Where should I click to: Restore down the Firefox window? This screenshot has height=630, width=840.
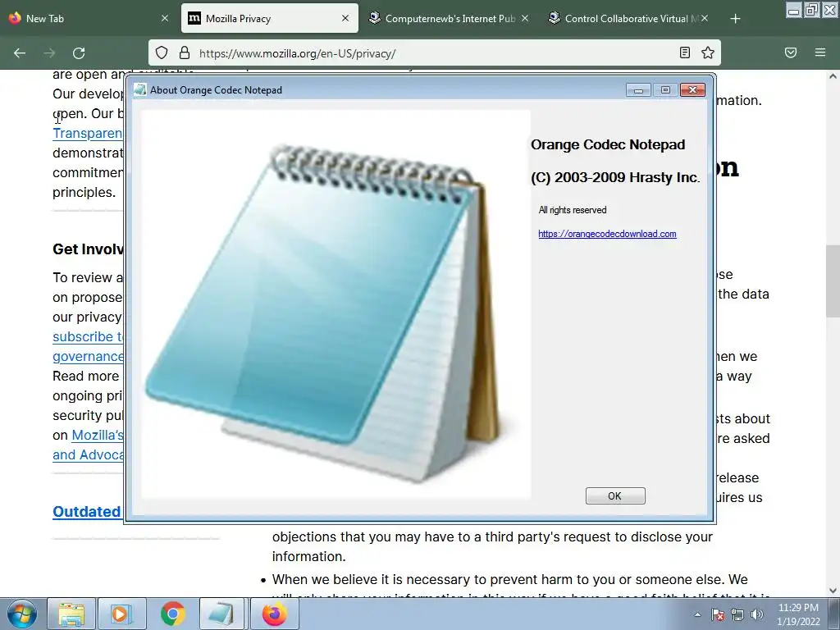[811, 10]
